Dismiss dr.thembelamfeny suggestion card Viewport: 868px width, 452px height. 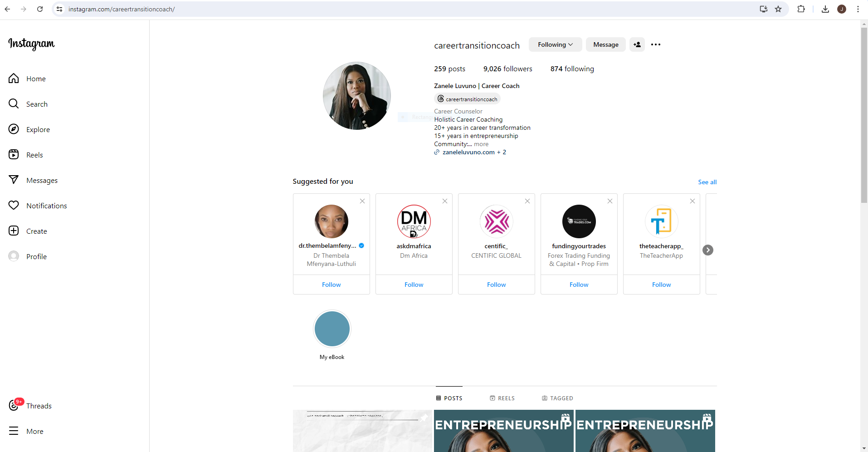click(362, 201)
